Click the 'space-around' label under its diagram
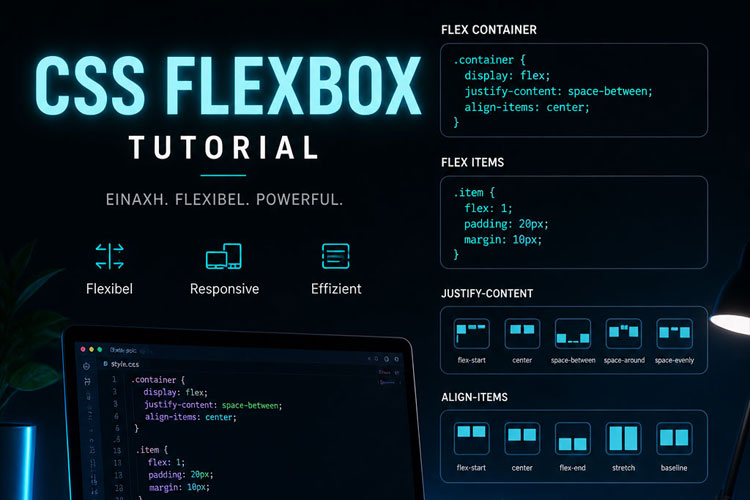This screenshot has height=500, width=750. 624,360
